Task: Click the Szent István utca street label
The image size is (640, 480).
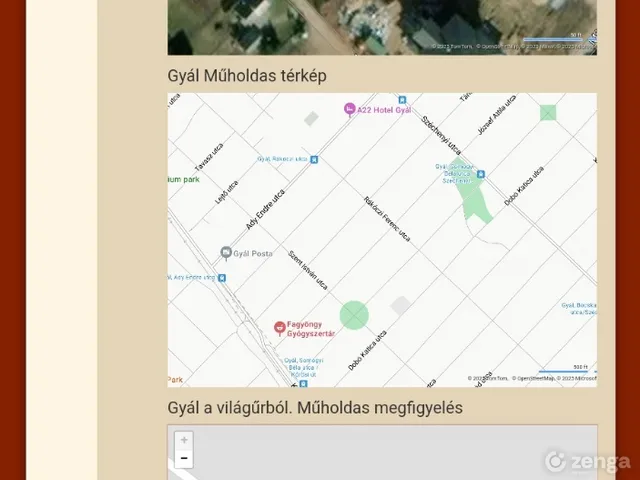Action: pos(308,270)
